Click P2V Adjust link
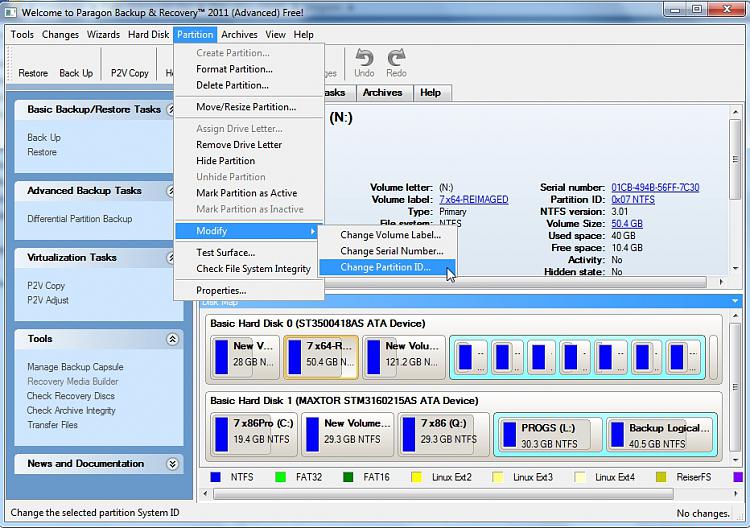 click(x=48, y=300)
